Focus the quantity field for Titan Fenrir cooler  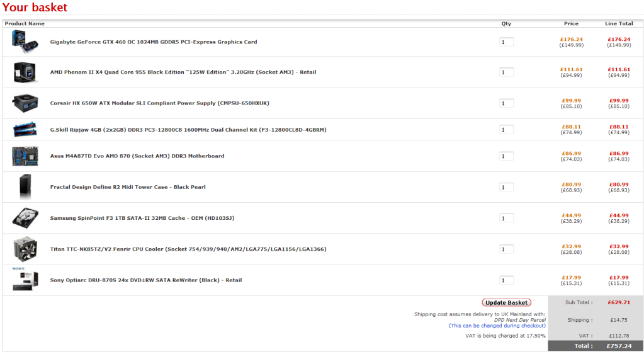[506, 249]
